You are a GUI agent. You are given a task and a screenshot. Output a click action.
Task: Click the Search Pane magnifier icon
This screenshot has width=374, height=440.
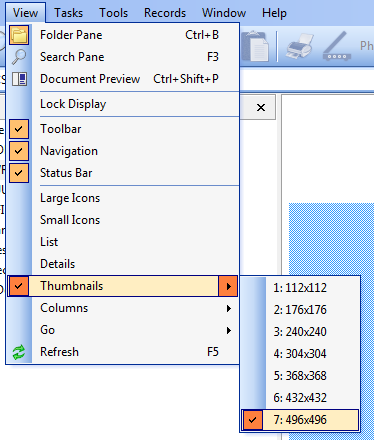[x=19, y=57]
